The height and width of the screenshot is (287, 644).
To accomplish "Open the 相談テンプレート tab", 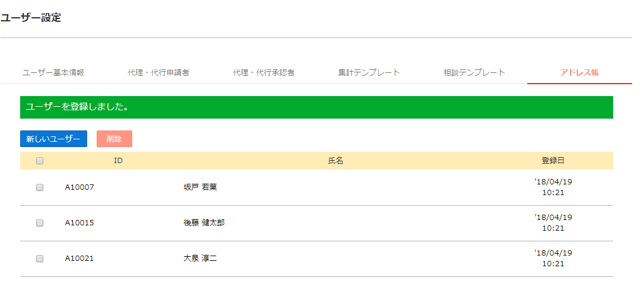I will [x=474, y=73].
